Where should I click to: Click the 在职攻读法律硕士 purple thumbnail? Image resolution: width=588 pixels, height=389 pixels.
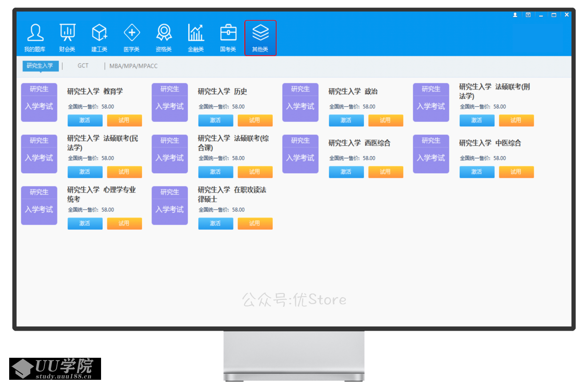pos(170,205)
